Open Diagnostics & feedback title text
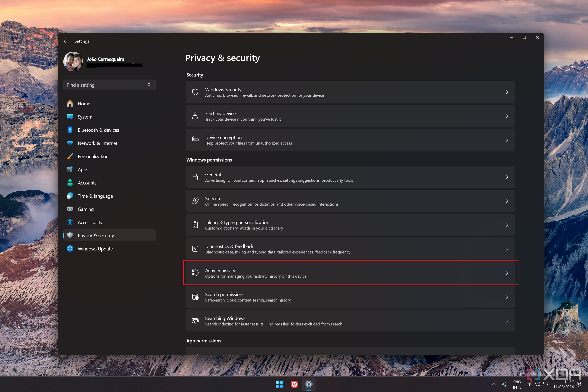Screen dimensions: 588x392 click(x=229, y=246)
